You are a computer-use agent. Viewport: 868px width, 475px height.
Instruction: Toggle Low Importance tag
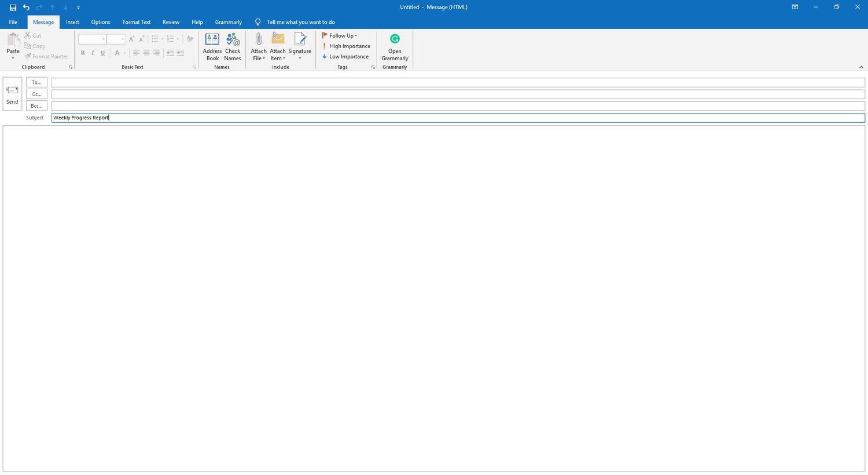tap(345, 57)
